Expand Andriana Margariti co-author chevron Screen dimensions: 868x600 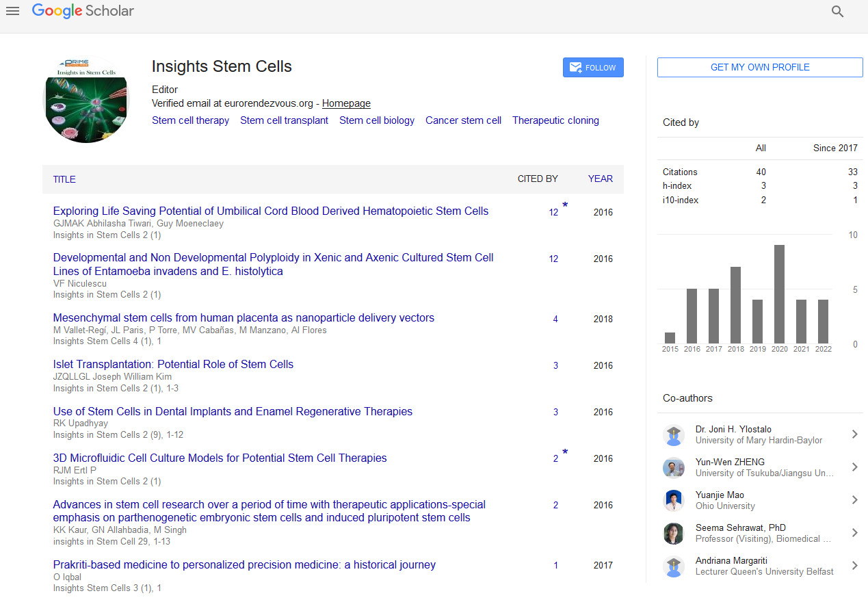pyautogui.click(x=854, y=566)
